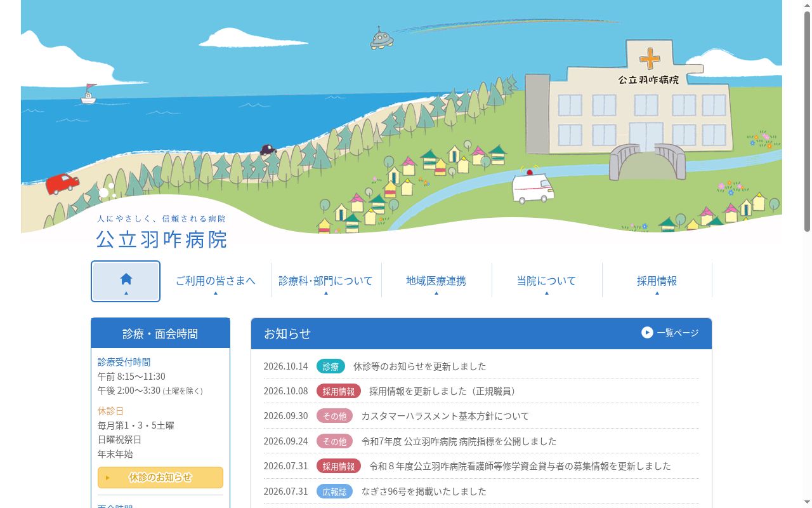Viewport: 812px width, 508px height.
Task: Open the 採用情報 navigation menu
Action: (x=657, y=281)
